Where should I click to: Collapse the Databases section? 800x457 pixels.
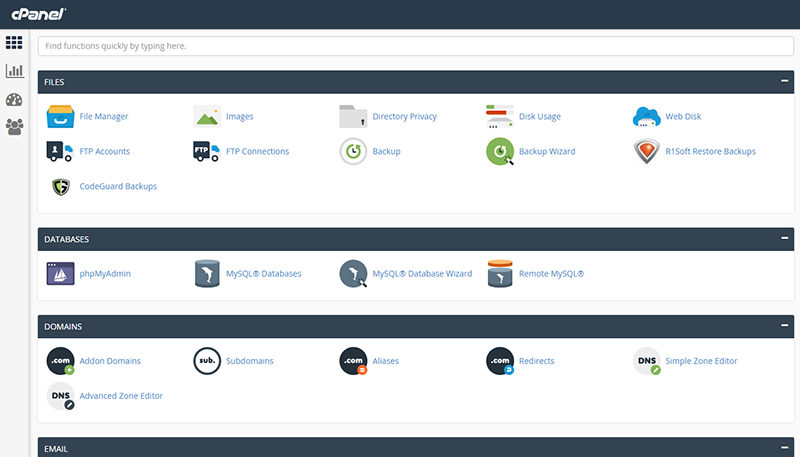[785, 238]
